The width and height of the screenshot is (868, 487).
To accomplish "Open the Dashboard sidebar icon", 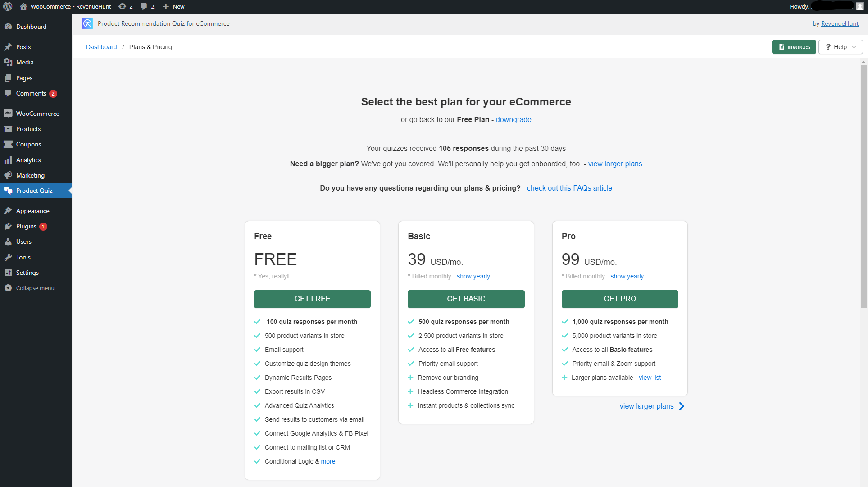I will coord(8,27).
